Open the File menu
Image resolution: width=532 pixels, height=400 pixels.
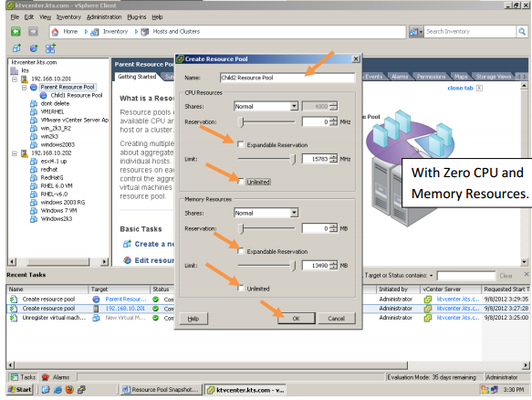pyautogui.click(x=15, y=17)
